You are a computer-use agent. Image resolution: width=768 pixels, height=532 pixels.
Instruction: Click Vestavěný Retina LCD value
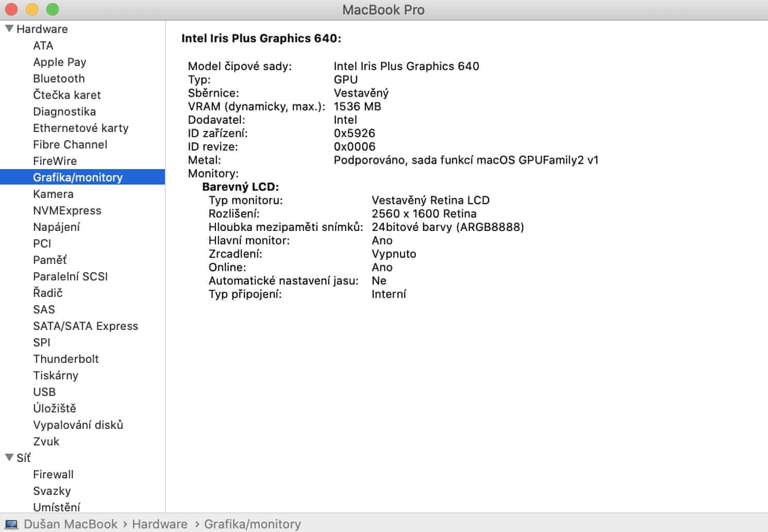431,200
